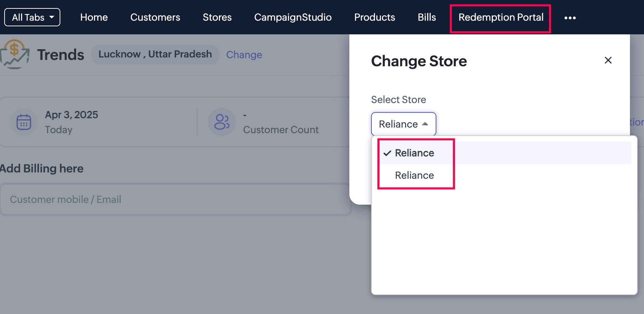Click the Customer Count people icon
This screenshot has height=314, width=644.
tap(222, 122)
